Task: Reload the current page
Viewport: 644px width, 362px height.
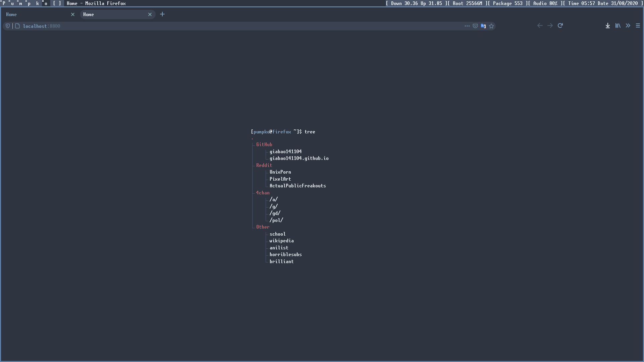Action: [560, 25]
